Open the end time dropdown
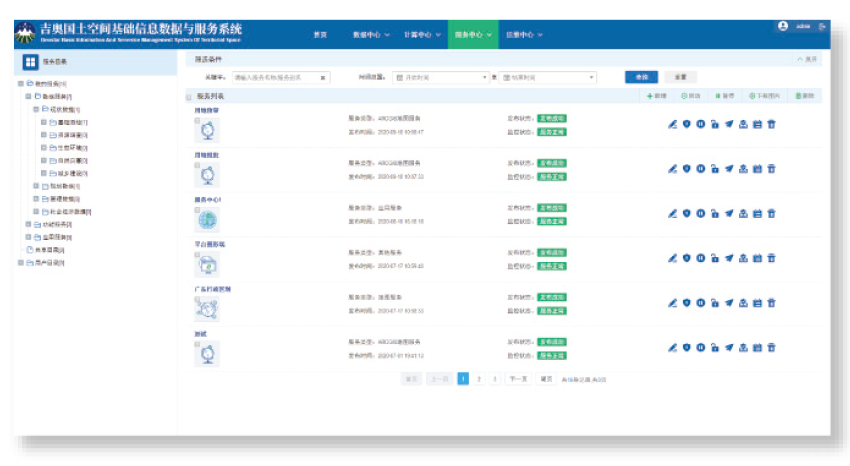 [x=547, y=77]
